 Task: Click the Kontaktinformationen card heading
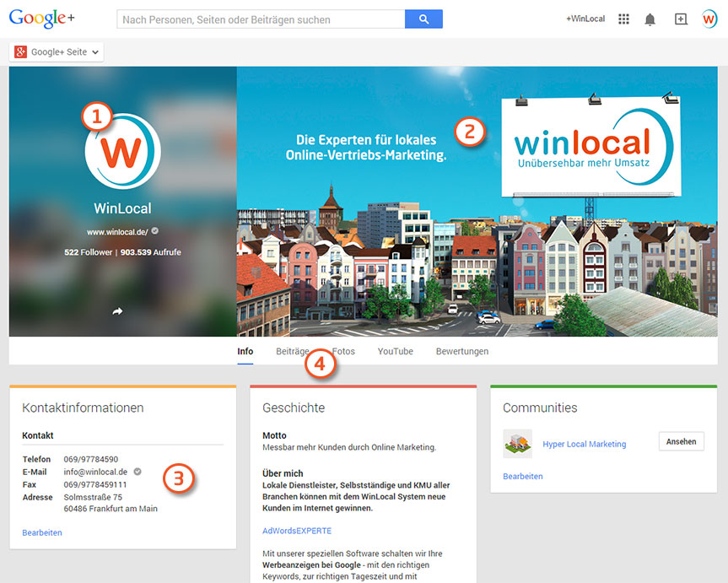click(x=83, y=408)
